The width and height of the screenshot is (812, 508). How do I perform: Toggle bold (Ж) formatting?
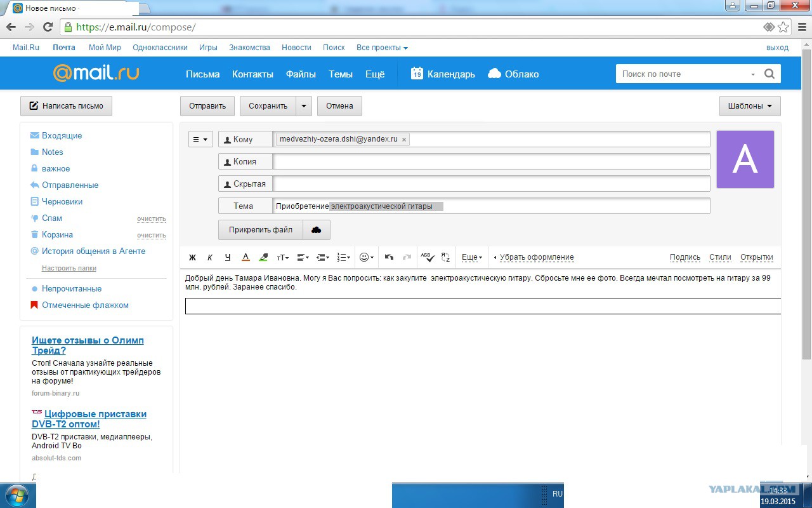point(193,258)
